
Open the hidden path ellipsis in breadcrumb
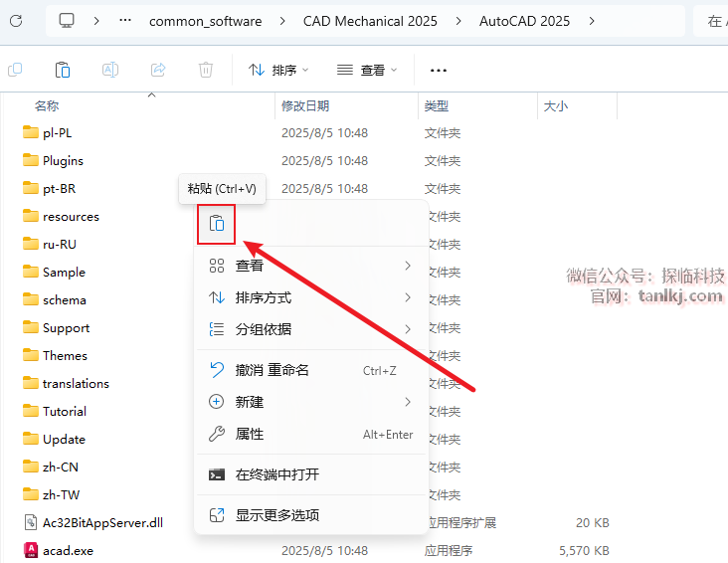point(125,21)
